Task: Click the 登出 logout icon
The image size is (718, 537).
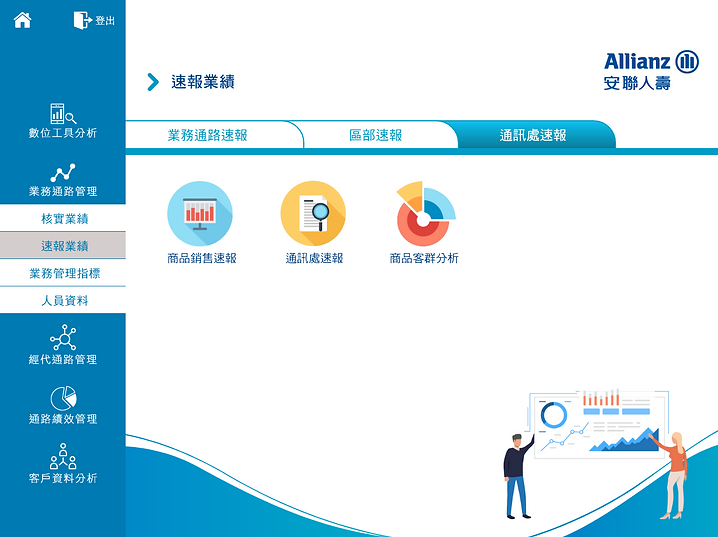Action: (94, 20)
